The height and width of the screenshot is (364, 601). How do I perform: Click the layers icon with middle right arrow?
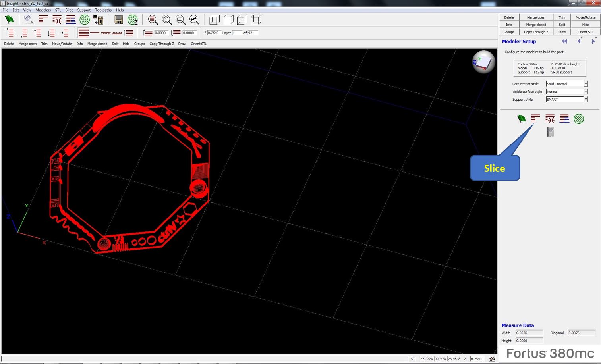click(64, 33)
